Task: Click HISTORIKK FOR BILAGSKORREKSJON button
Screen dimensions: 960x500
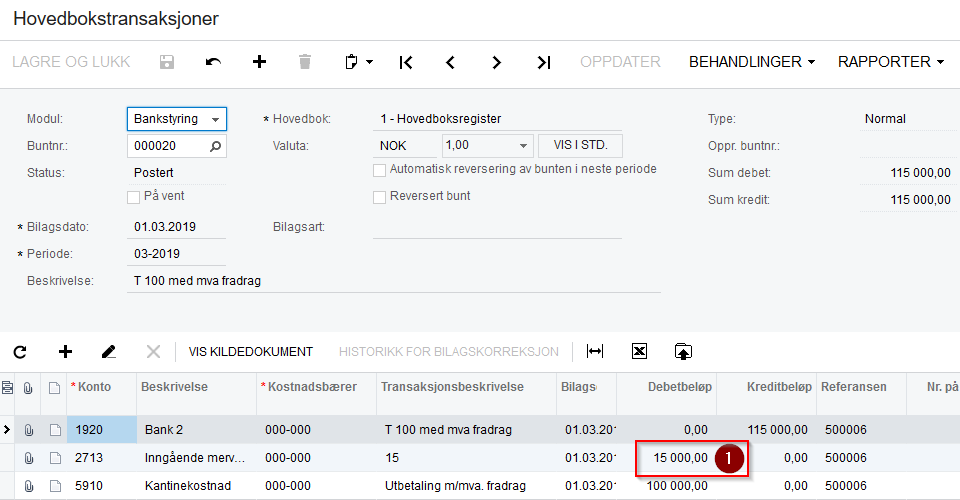Action: (449, 352)
